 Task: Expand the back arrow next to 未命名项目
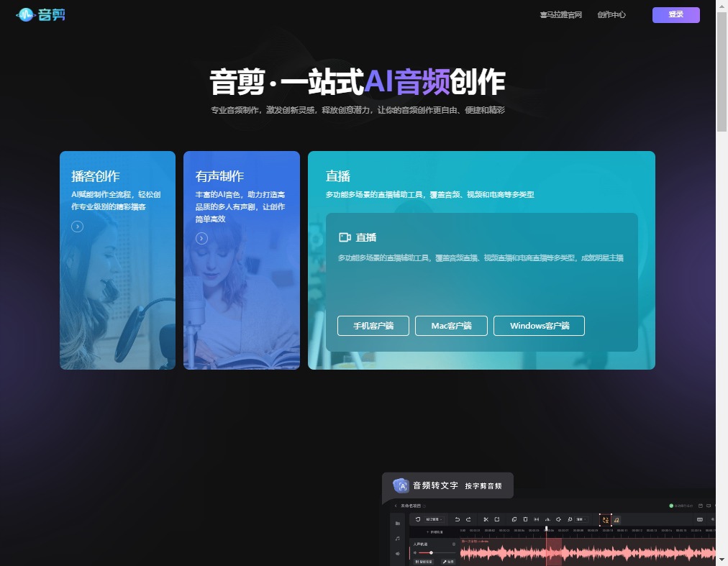point(396,506)
